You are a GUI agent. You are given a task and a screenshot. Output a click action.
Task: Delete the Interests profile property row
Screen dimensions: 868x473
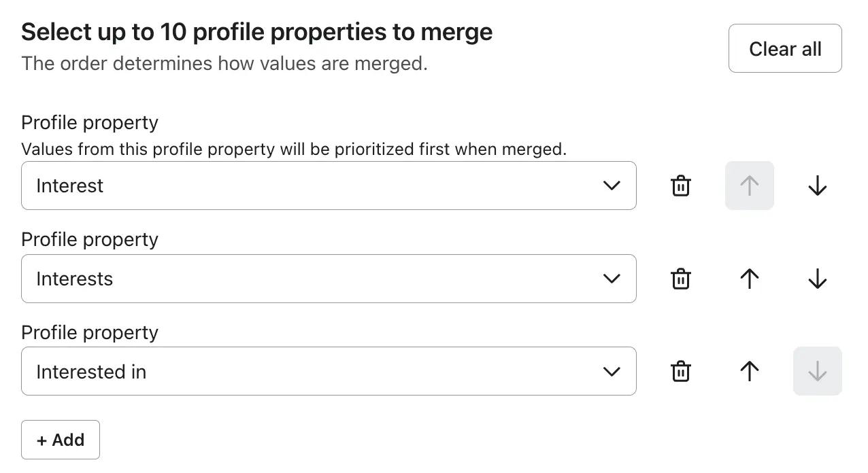tap(680, 278)
